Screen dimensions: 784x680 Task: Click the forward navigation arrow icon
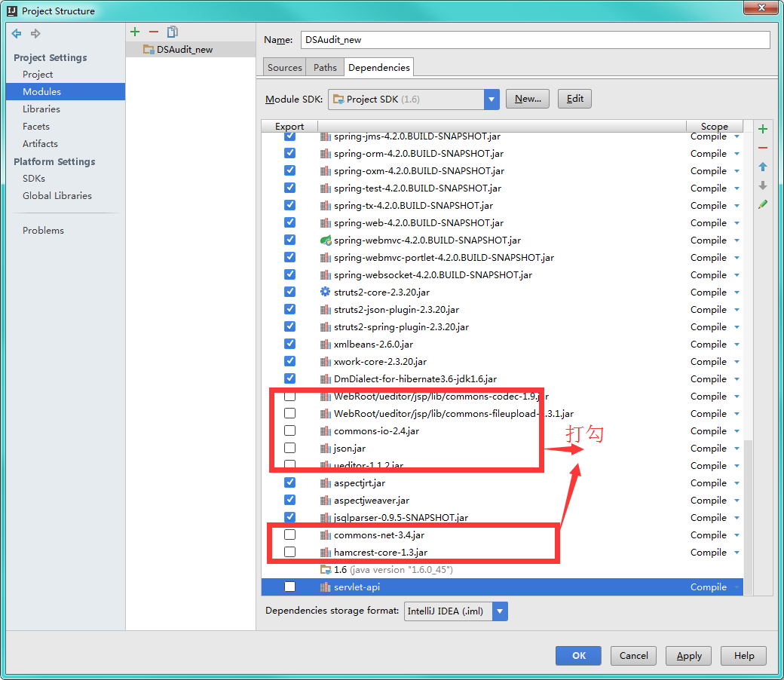(x=35, y=33)
